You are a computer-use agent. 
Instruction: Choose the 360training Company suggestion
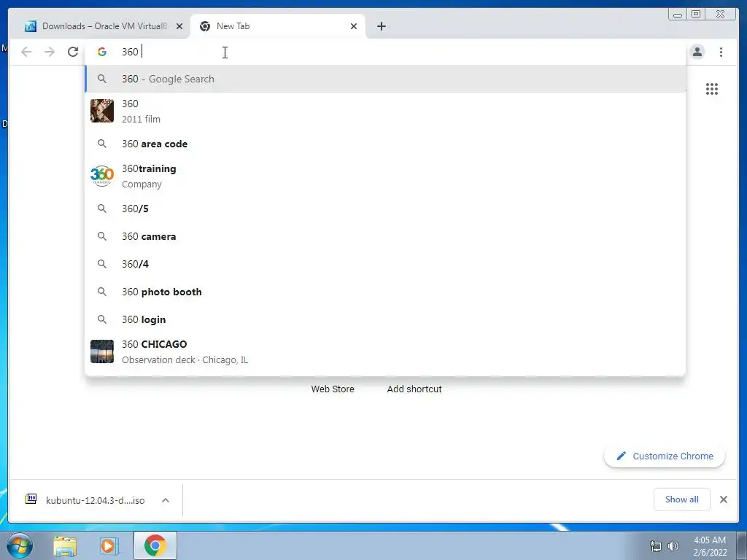385,176
